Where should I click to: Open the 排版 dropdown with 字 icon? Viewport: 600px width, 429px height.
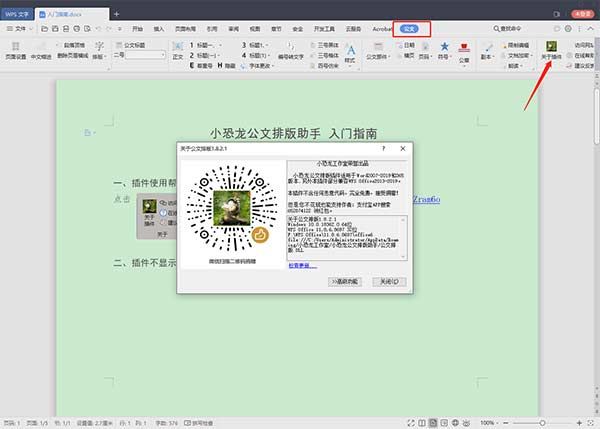pos(99,51)
